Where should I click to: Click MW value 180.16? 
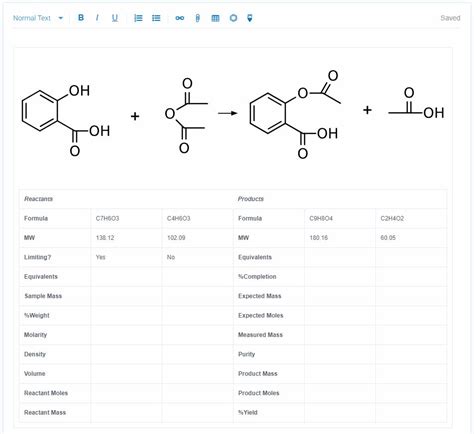pyautogui.click(x=318, y=238)
